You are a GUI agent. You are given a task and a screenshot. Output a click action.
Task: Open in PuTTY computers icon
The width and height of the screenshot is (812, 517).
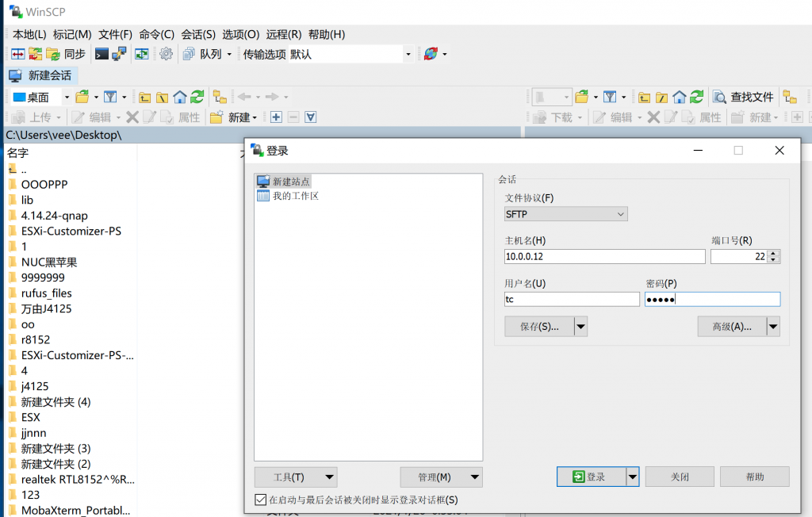(x=119, y=54)
